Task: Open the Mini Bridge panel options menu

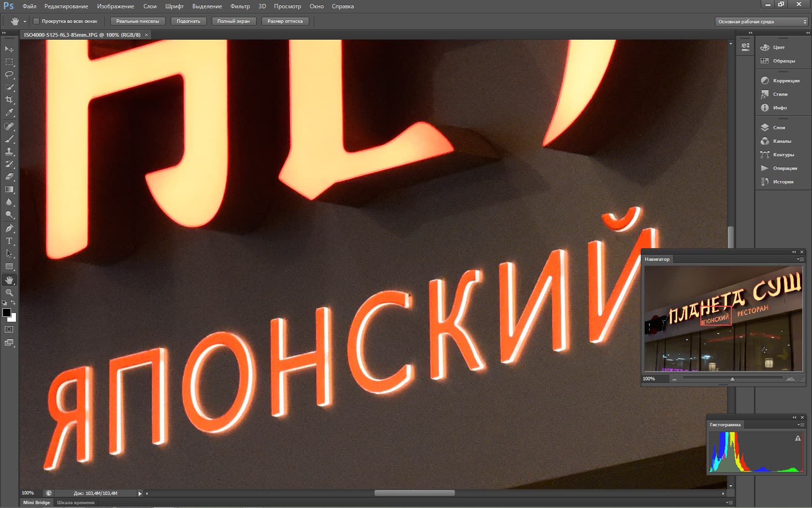Action: (x=729, y=503)
